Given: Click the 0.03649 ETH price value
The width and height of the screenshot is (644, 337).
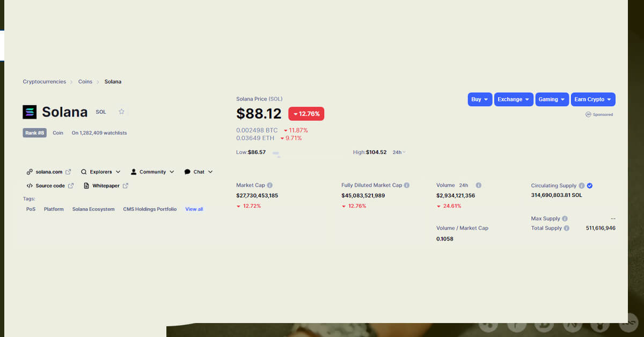Looking at the screenshot, I should click(255, 138).
